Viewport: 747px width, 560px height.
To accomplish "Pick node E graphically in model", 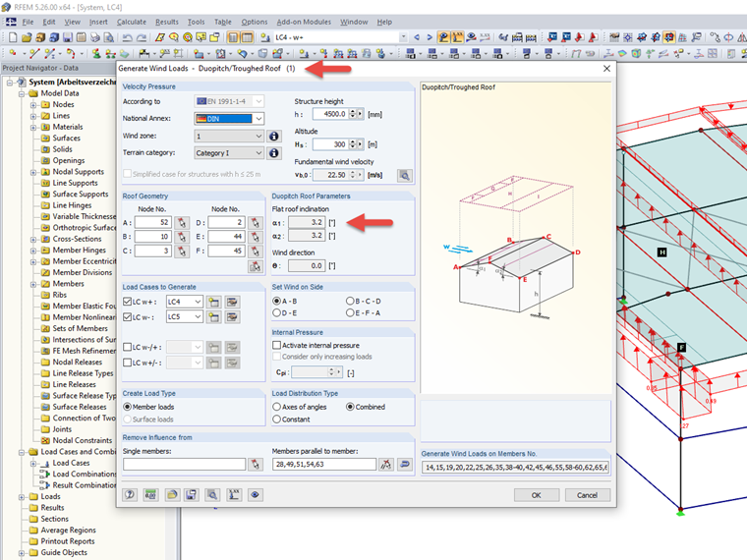I will [x=256, y=237].
